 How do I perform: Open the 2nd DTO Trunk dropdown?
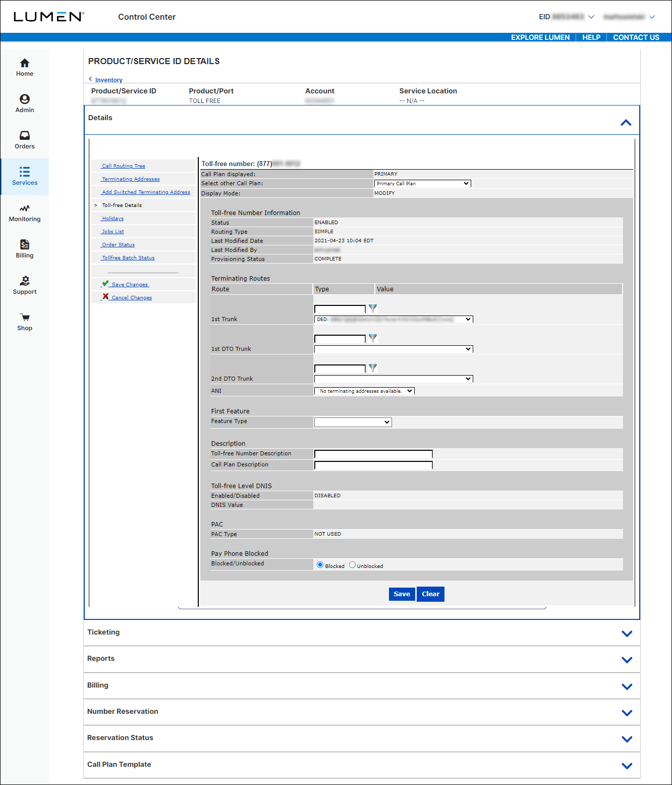pos(394,379)
